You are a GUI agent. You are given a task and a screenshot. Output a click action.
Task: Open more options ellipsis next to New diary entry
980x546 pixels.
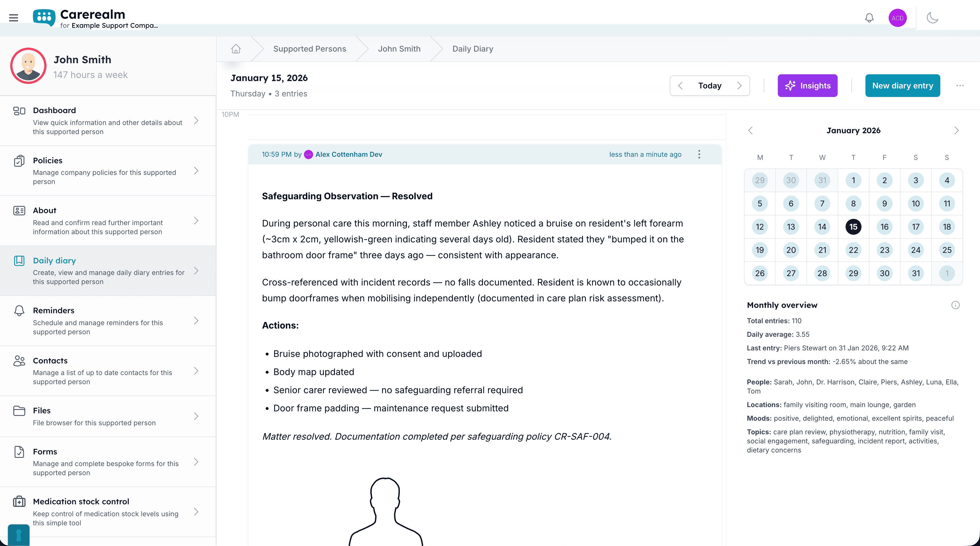tap(960, 86)
